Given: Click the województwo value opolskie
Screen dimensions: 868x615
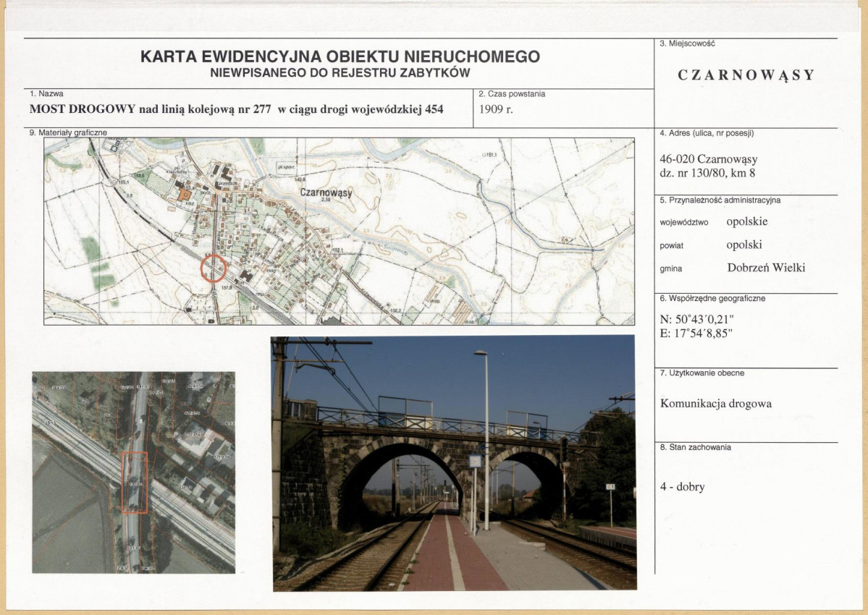Looking at the screenshot, I should click(x=747, y=221).
